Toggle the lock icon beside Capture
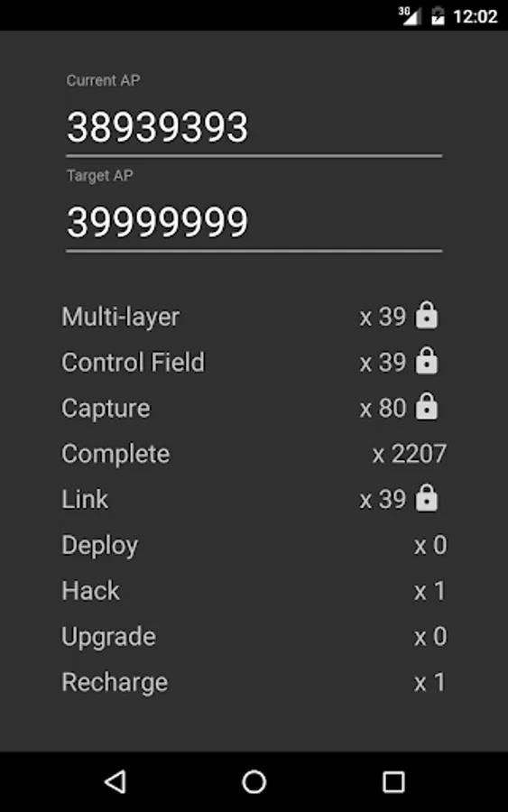 click(427, 407)
